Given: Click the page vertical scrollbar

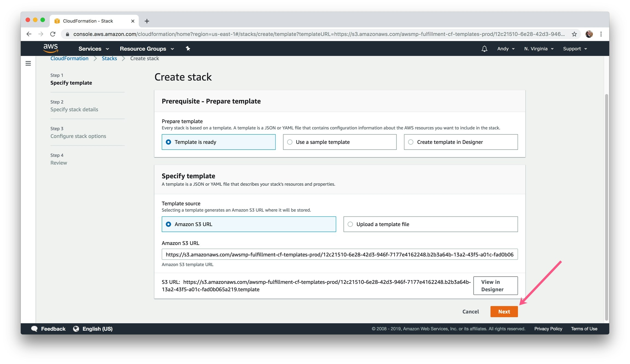Looking at the screenshot, I should 606,208.
